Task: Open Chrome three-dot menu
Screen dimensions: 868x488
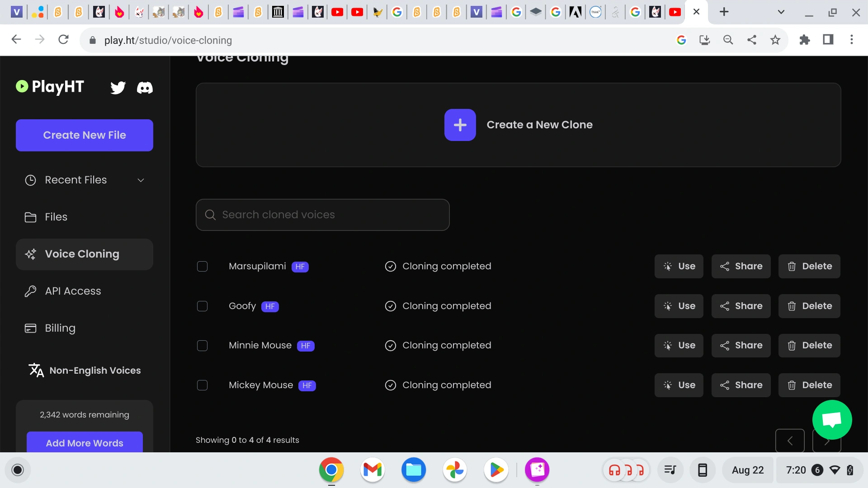Action: click(x=852, y=40)
